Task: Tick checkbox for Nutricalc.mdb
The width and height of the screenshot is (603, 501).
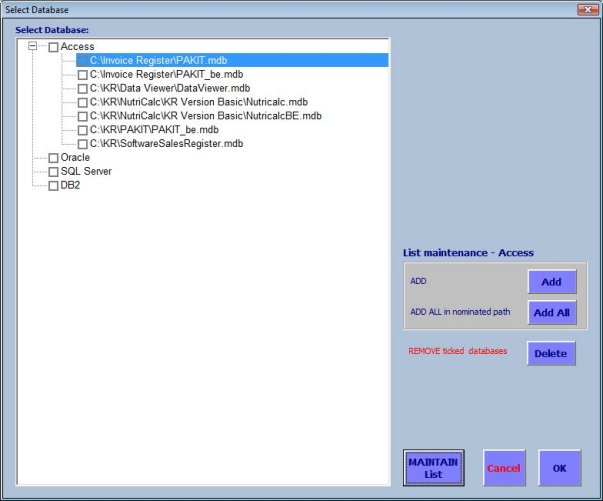Action: (83, 102)
